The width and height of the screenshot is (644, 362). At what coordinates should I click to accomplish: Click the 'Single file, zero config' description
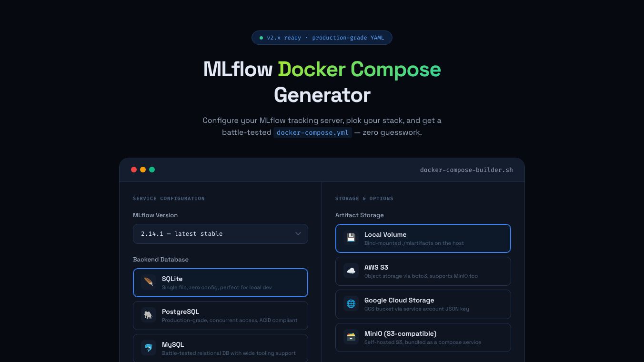tap(217, 288)
